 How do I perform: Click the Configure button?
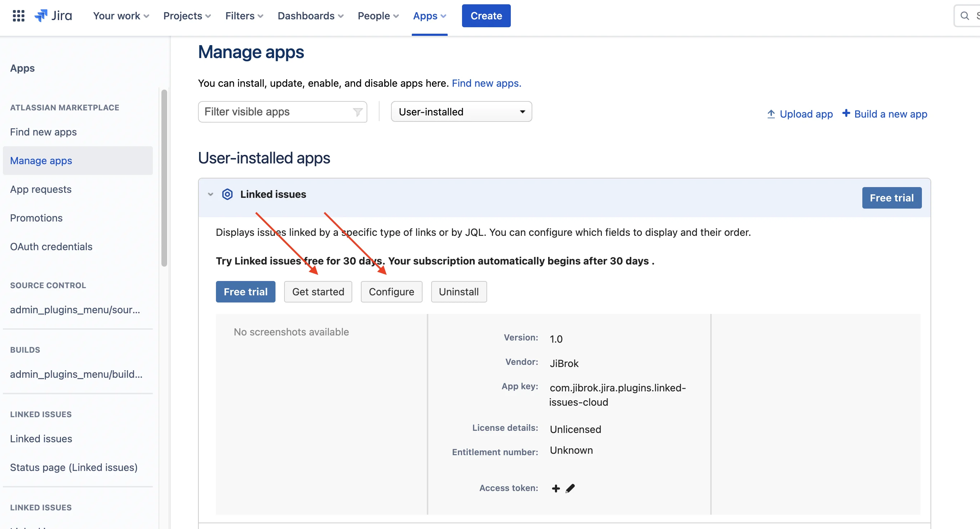tap(391, 291)
